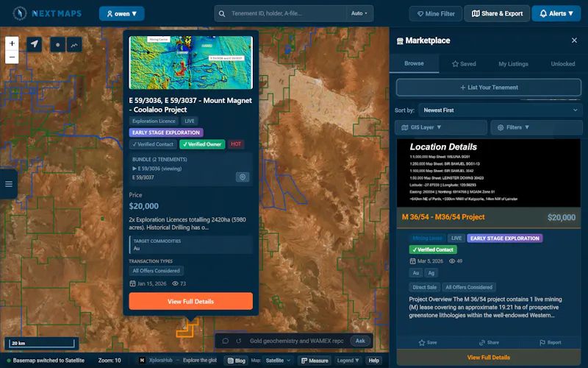This screenshot has height=368, width=588.
Task: Open the Location Details listing image
Action: tap(489, 173)
